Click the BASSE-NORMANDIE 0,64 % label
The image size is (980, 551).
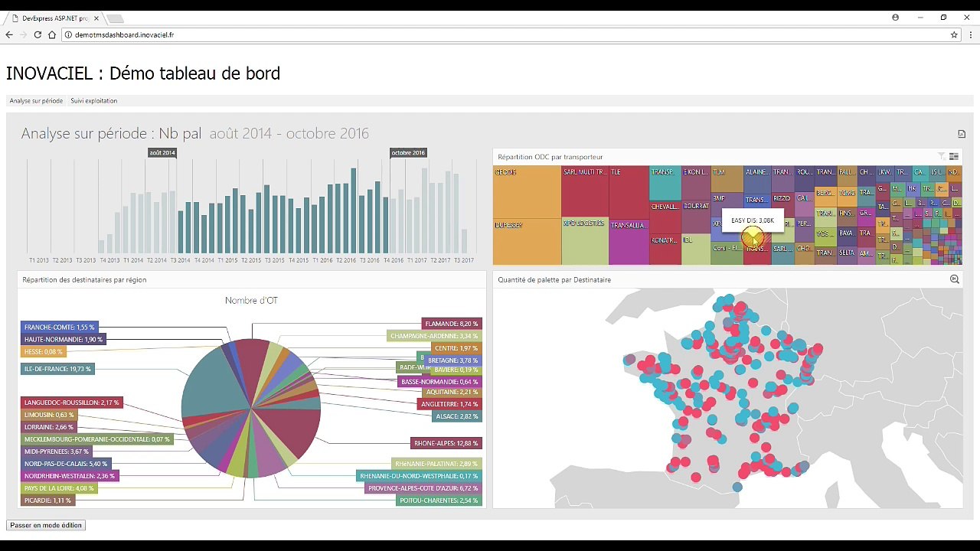(x=440, y=382)
